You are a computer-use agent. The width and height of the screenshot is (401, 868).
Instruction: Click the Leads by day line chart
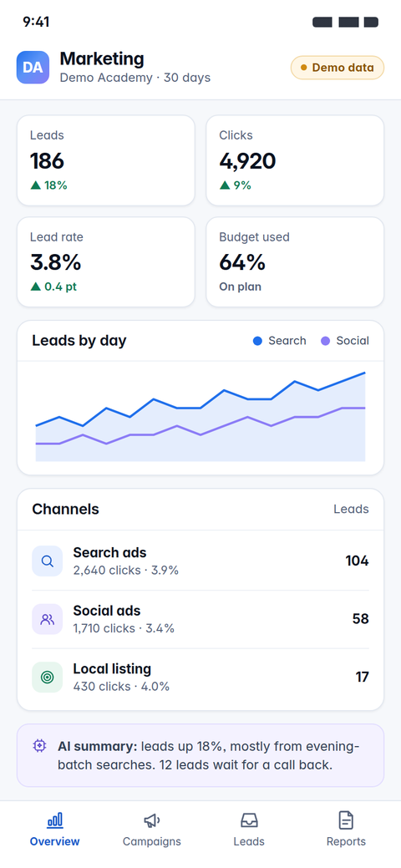[x=200, y=416]
